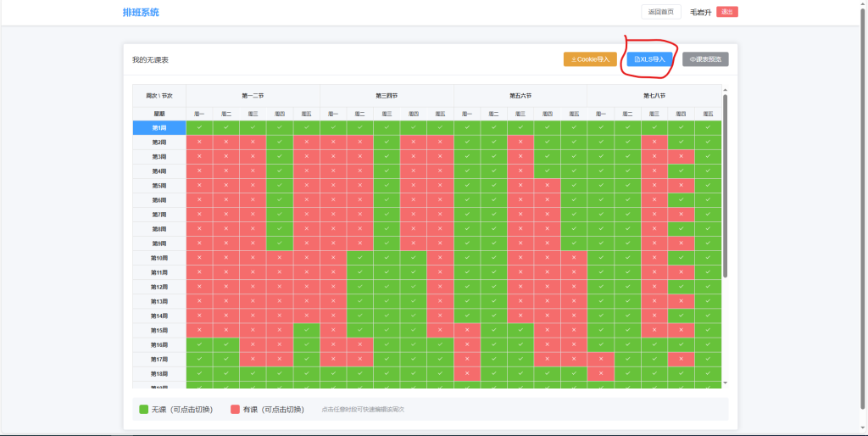
Task: Log out with the red 退出 button
Action: (726, 12)
